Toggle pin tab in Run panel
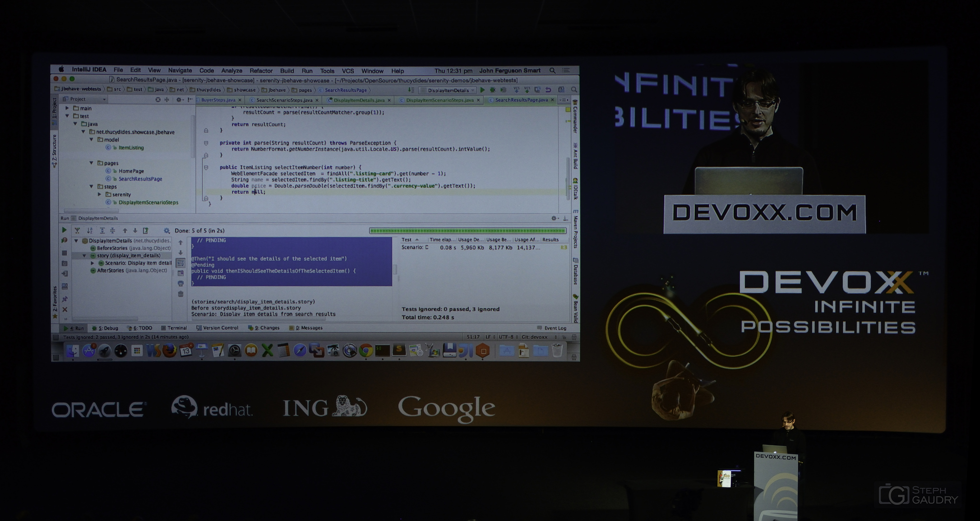The height and width of the screenshot is (521, 980). point(65,299)
